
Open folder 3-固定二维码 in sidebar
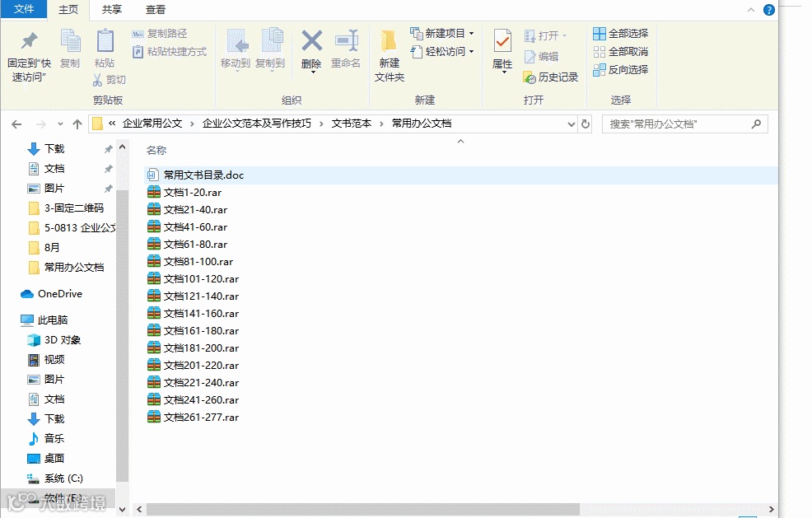pyautogui.click(x=73, y=208)
